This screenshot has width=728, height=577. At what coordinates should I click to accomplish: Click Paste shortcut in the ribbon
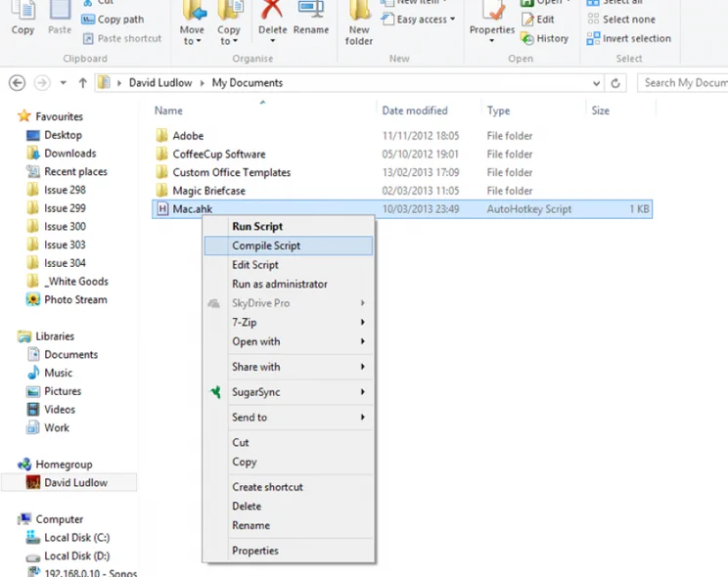122,38
